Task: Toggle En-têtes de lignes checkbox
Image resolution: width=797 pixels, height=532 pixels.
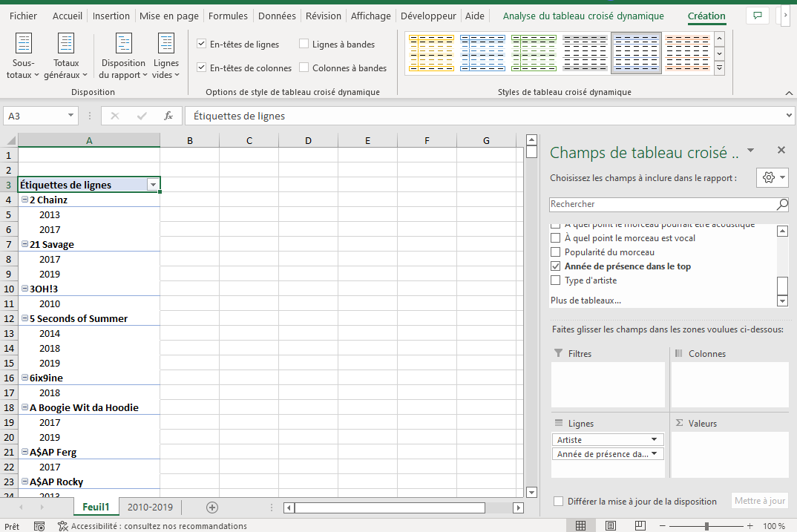Action: pos(201,44)
